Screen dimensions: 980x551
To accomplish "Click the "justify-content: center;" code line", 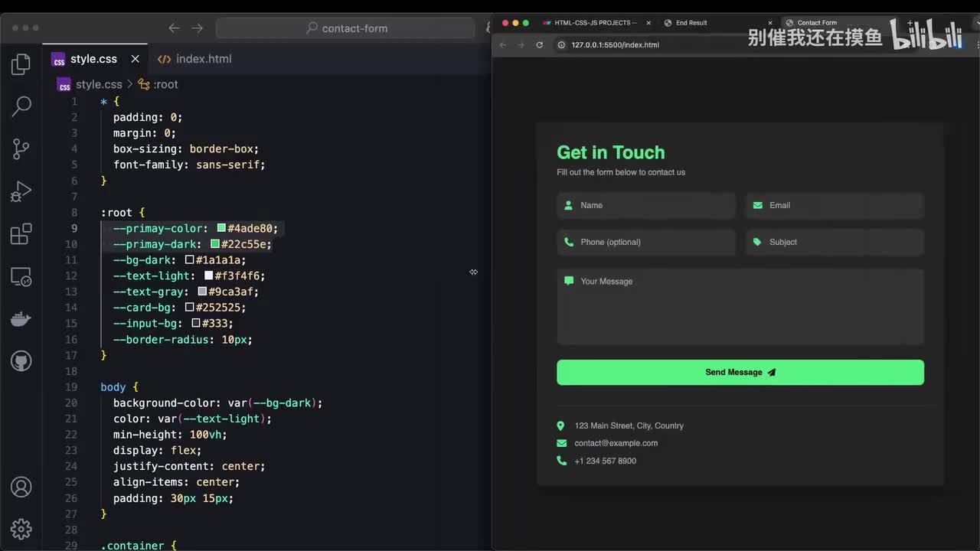I will click(x=189, y=466).
